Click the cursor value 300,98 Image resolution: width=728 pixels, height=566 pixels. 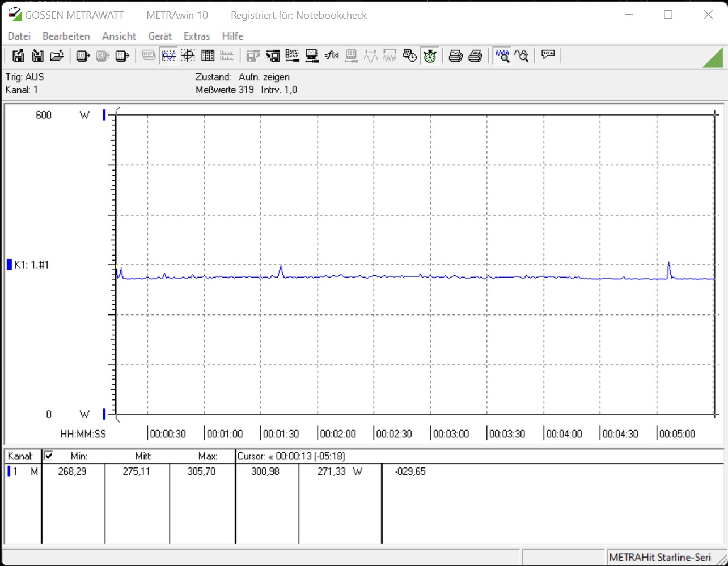click(x=265, y=471)
